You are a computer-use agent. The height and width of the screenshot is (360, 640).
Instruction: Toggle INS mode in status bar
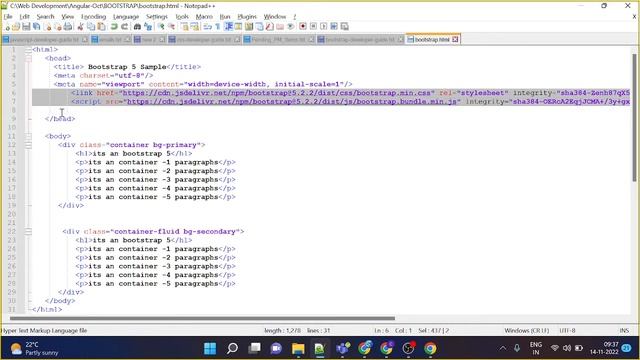click(624, 331)
